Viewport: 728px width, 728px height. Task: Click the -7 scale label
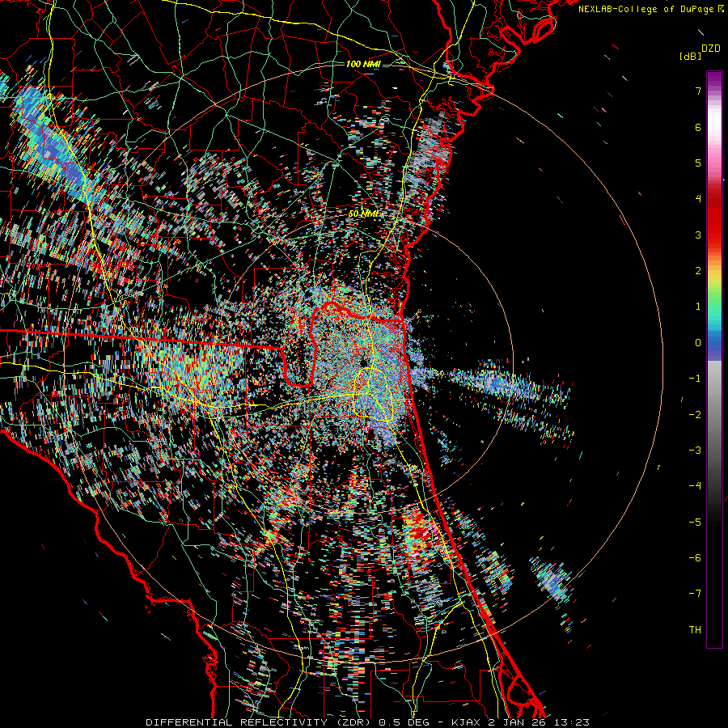tap(695, 594)
